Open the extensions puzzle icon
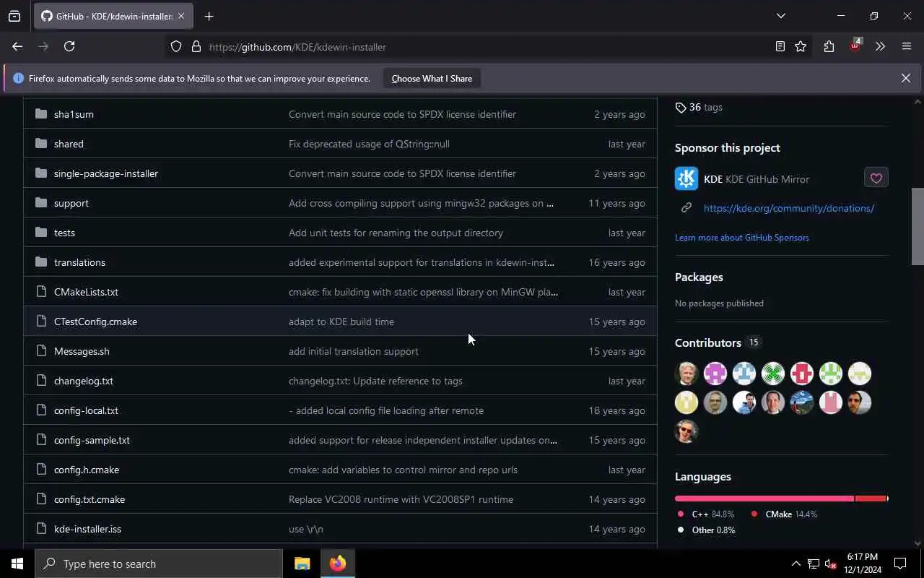Viewport: 924px width, 578px height. [x=829, y=46]
